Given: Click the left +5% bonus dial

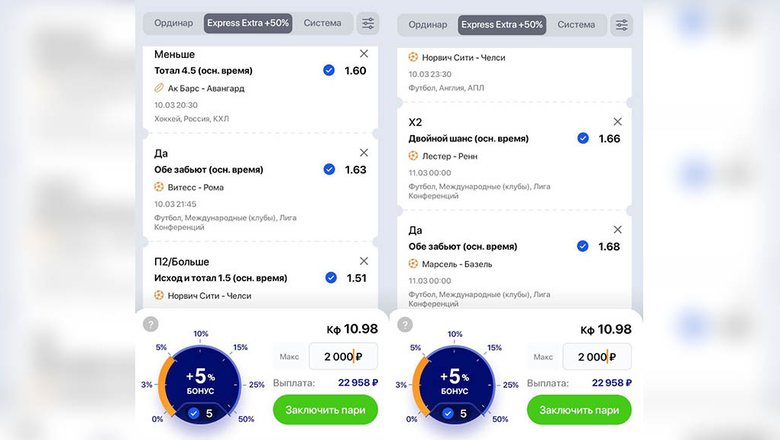Looking at the screenshot, I should 201,383.
